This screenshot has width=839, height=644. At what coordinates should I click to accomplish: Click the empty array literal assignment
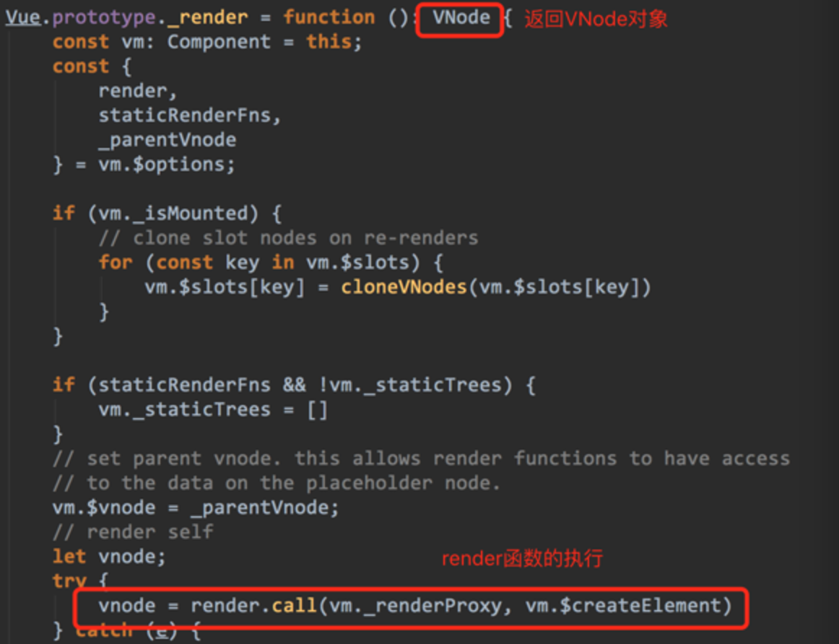[x=317, y=410]
